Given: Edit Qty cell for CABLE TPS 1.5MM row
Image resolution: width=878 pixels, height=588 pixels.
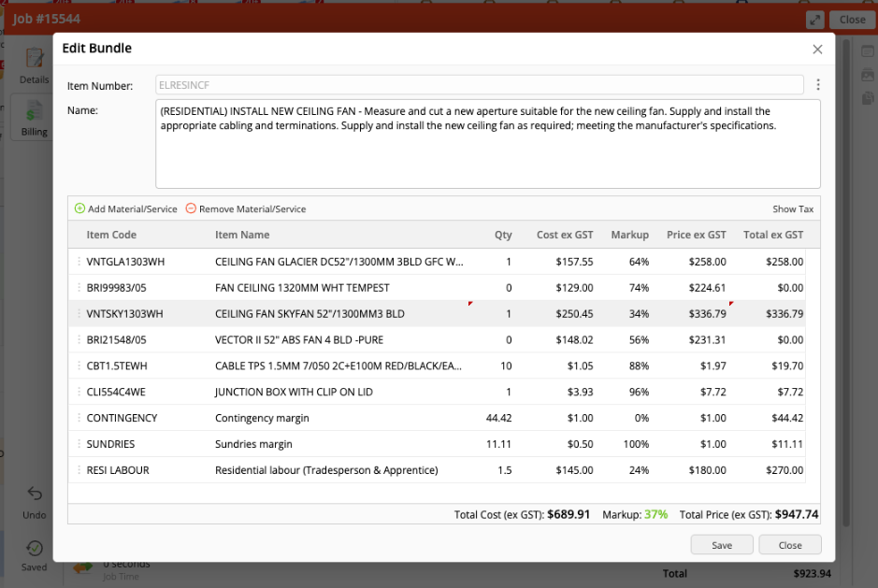Looking at the screenshot, I should [505, 366].
